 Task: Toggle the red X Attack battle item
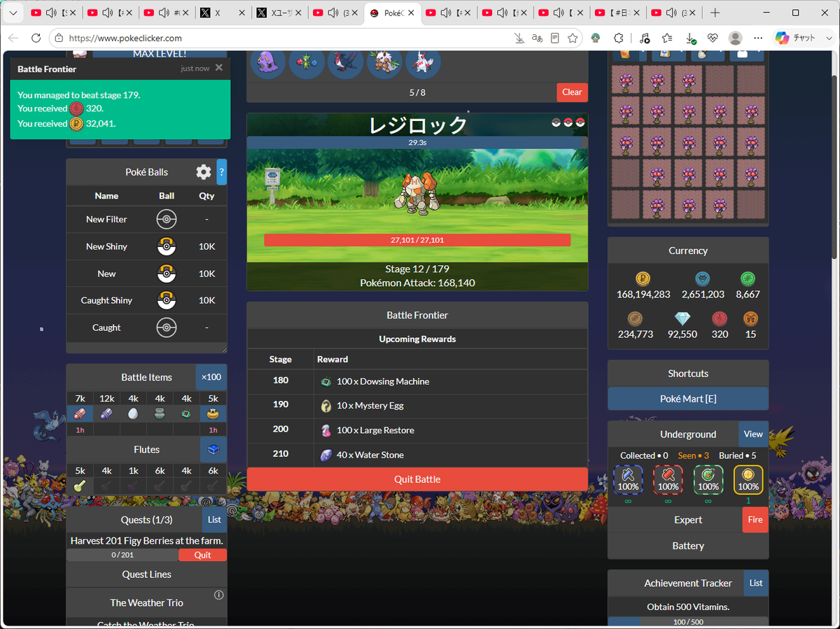point(80,414)
